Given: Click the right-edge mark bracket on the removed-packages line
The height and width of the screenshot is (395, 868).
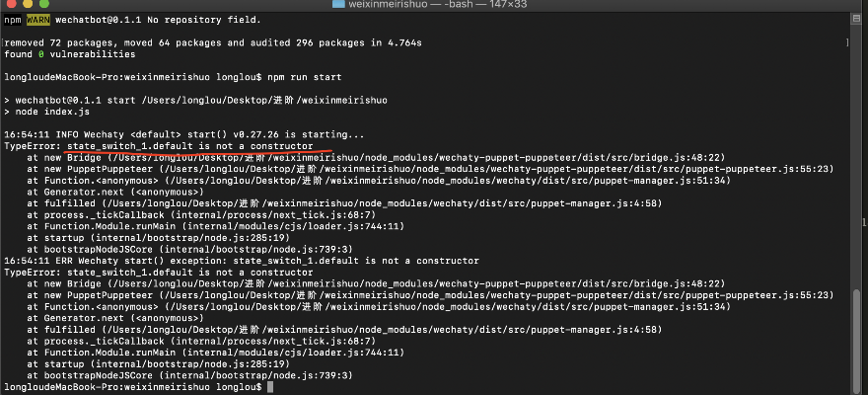Looking at the screenshot, I should 850,42.
